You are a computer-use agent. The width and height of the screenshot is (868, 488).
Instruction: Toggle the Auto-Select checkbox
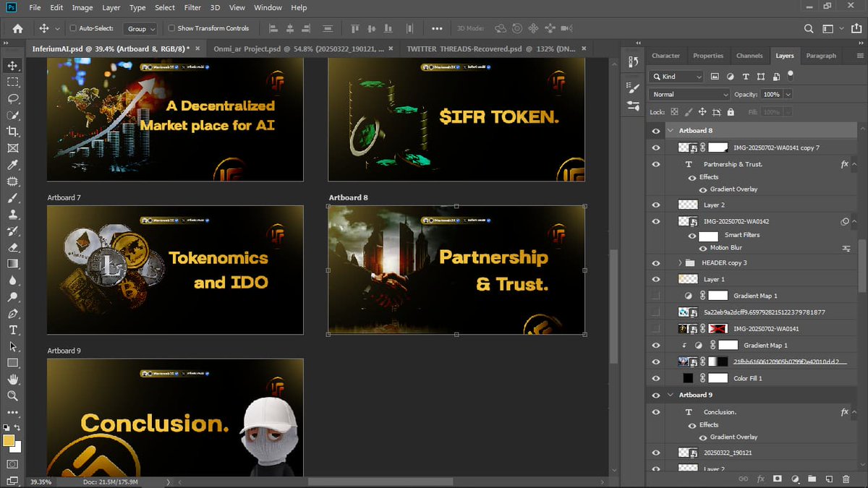[73, 28]
